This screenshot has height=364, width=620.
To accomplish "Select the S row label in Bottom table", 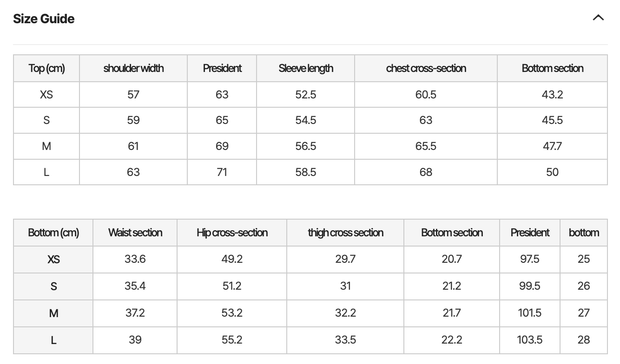I will tap(53, 286).
